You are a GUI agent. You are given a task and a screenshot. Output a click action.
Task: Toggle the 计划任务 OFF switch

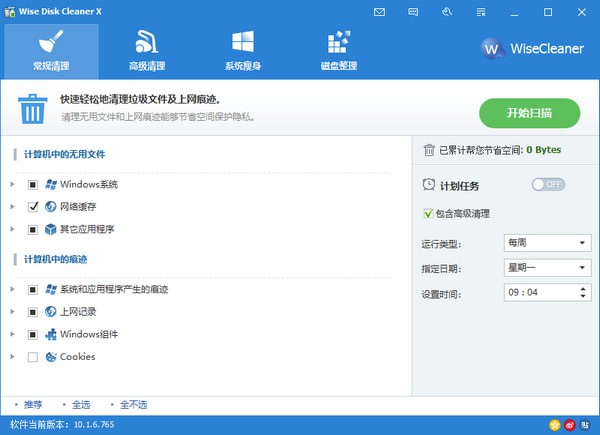(x=548, y=185)
